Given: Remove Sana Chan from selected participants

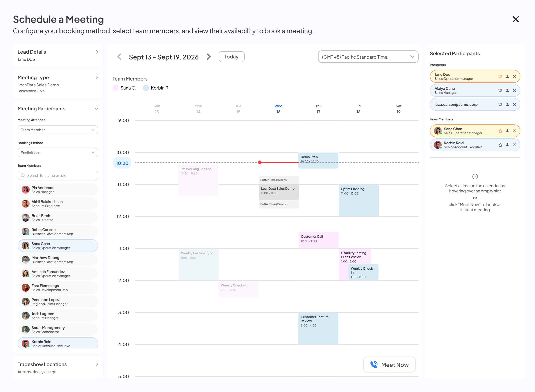Looking at the screenshot, I should [x=514, y=131].
